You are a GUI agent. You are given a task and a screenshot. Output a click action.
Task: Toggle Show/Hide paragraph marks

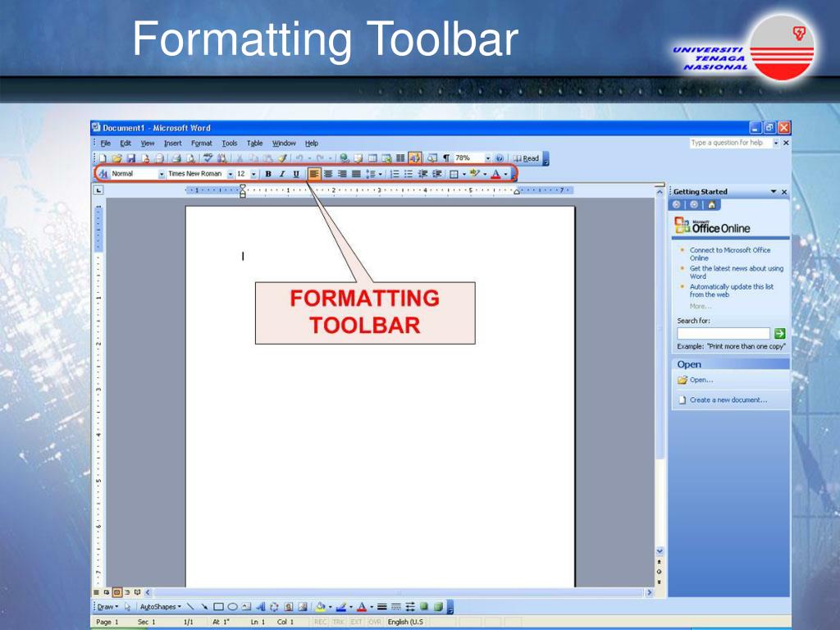point(447,158)
